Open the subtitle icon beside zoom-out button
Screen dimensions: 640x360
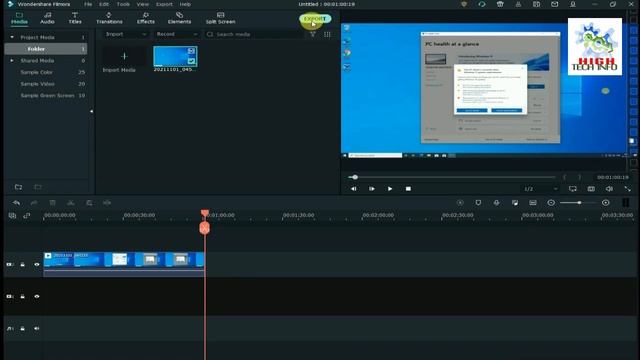point(533,203)
